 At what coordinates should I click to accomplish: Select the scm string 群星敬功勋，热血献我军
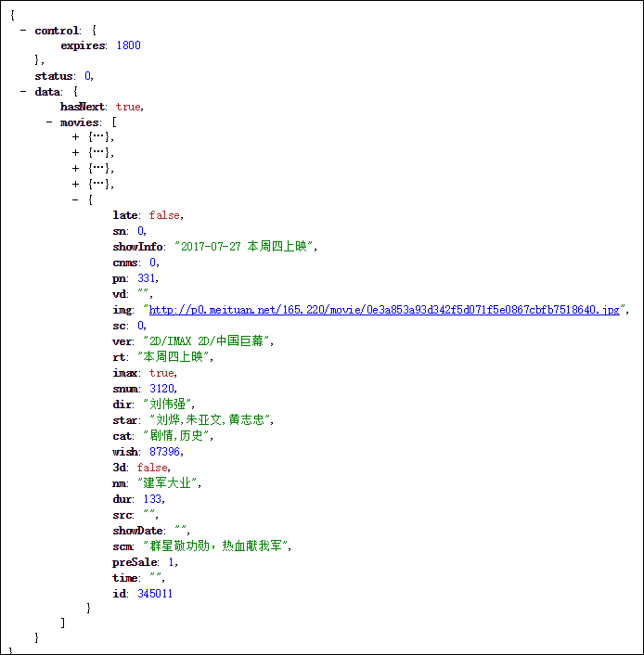tap(215, 546)
